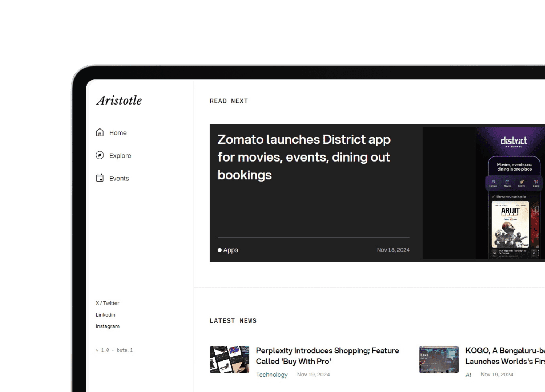Go to the Home menu item
Viewport: 545px width, 392px height.
click(x=118, y=133)
